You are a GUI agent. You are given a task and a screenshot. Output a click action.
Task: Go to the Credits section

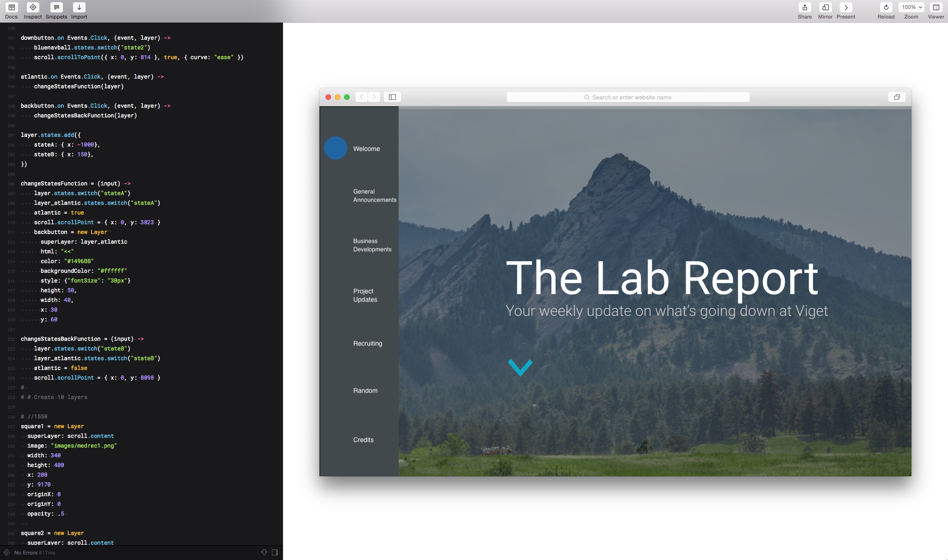pos(363,440)
